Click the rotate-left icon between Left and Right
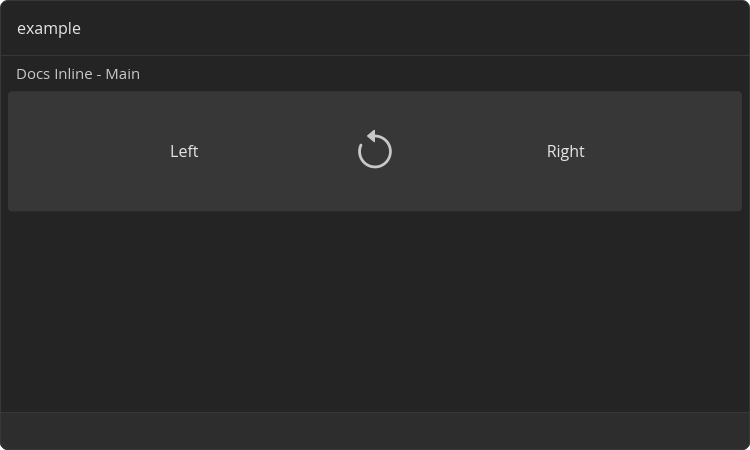The image size is (750, 450). pyautogui.click(x=375, y=151)
